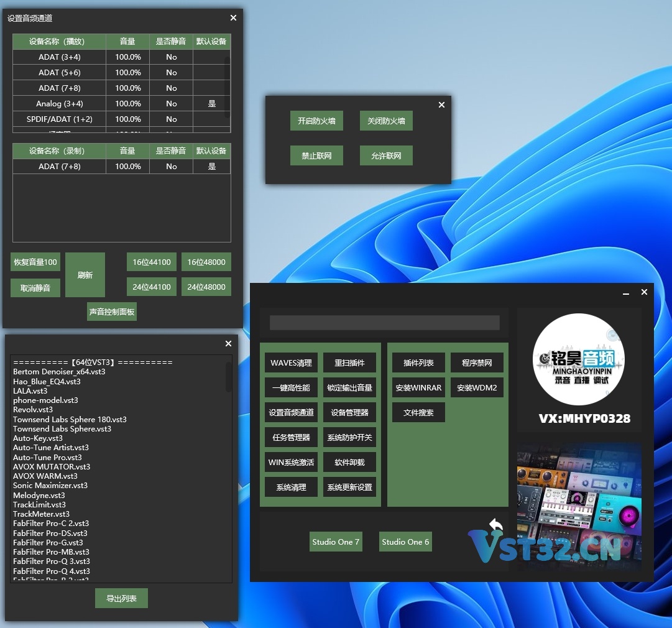Click the 安装WDM2 button
Screen dimensions: 672x628
(477, 388)
